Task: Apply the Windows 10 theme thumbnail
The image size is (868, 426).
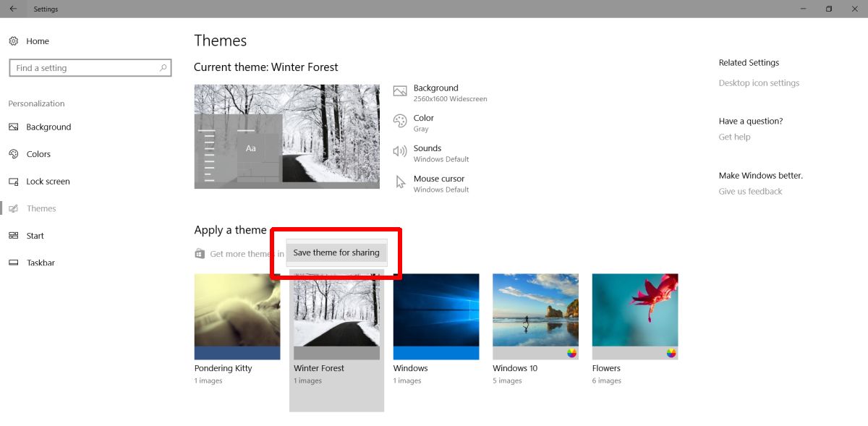Action: pos(535,316)
